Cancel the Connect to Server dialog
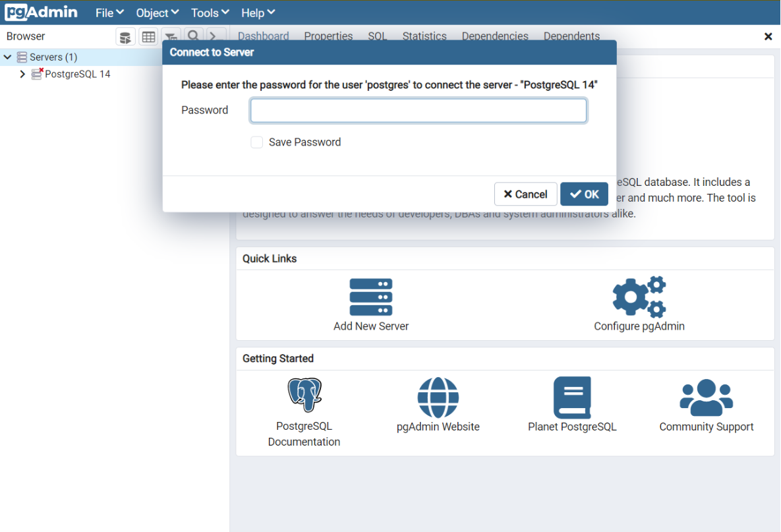The image size is (781, 532). [x=525, y=194]
